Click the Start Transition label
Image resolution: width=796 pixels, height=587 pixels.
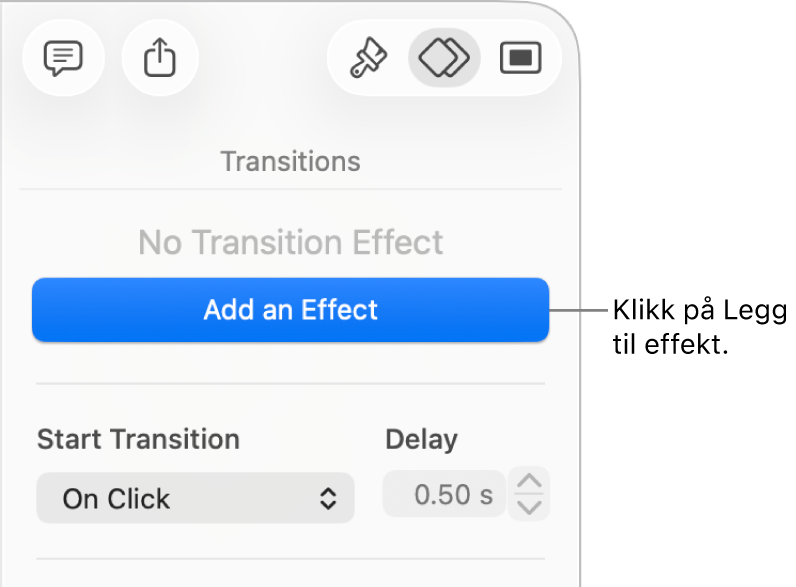(138, 439)
